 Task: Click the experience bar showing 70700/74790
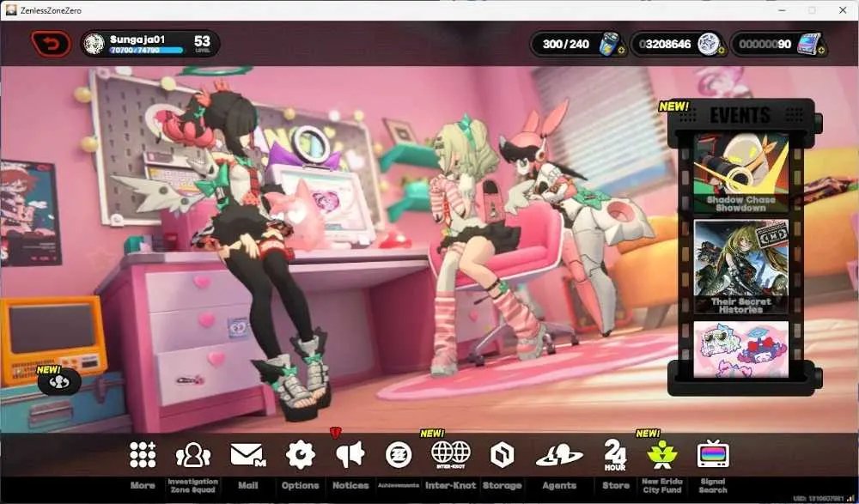pos(146,51)
